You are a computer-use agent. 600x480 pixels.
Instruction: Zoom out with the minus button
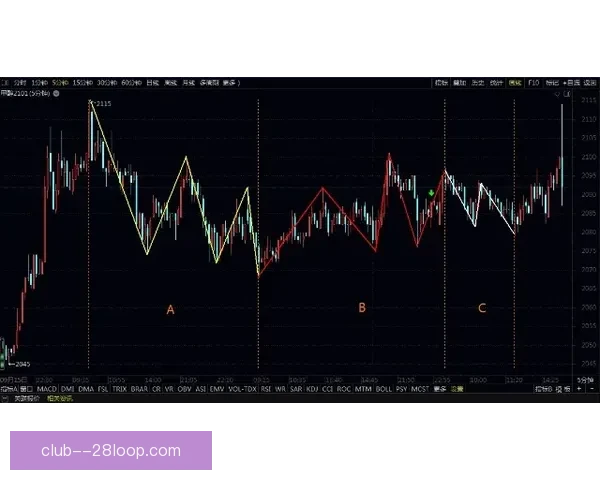[x=592, y=389]
